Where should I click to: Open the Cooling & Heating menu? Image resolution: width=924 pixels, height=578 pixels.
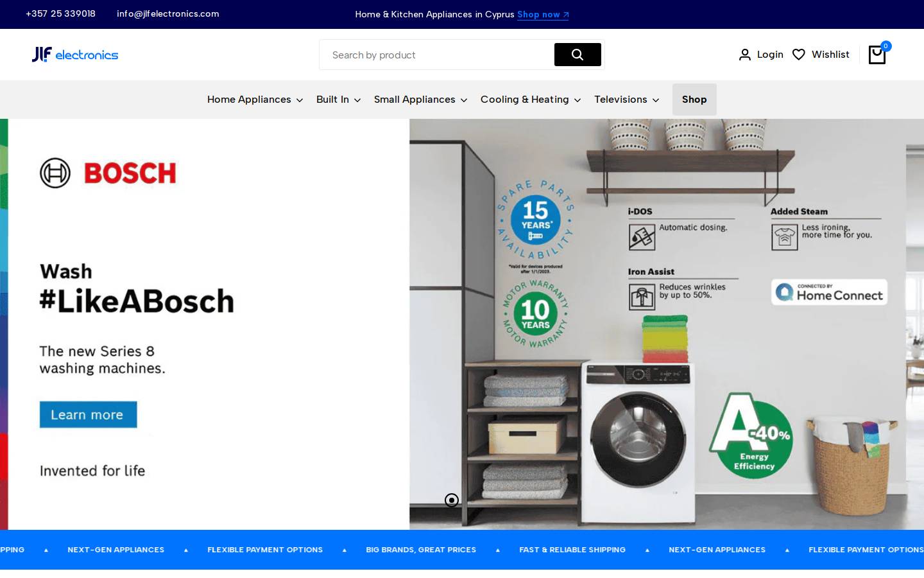[531, 100]
